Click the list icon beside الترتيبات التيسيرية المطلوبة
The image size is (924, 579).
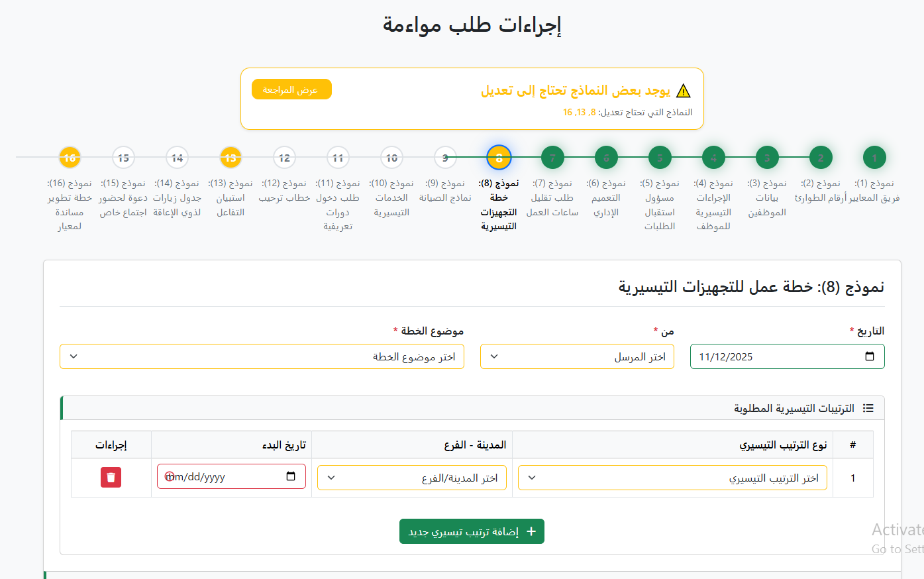(868, 408)
